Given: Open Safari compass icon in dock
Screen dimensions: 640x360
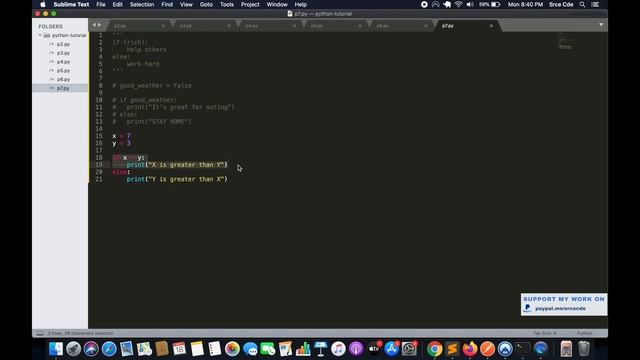Looking at the screenshot, I should click(109, 349).
